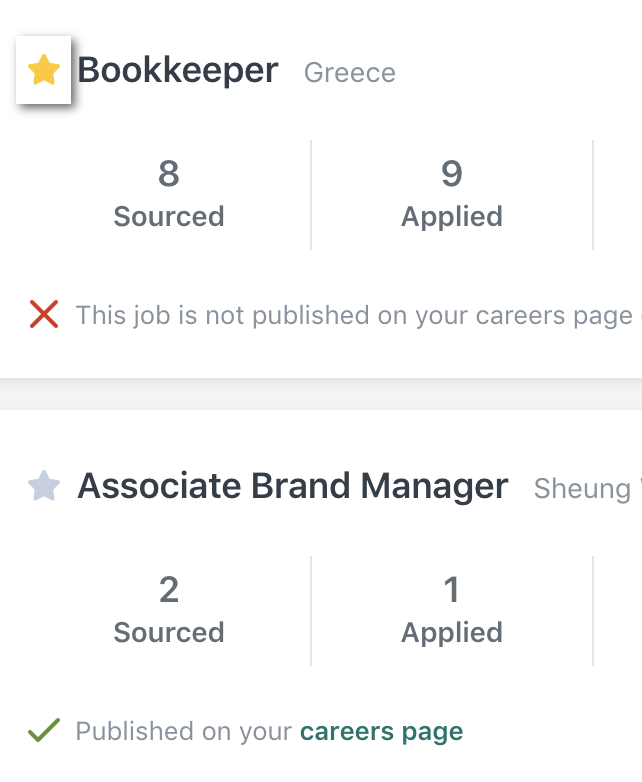View Associate Brand Manager's 1 Applied candidate

[x=452, y=610]
